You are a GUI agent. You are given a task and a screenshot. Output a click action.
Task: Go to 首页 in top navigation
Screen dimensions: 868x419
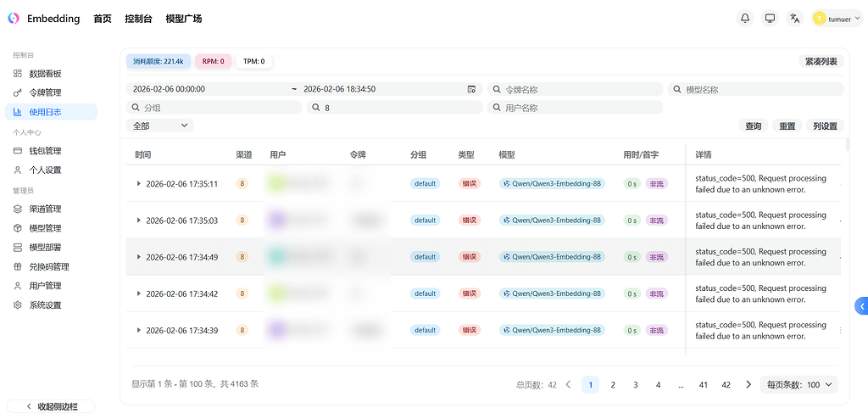pyautogui.click(x=103, y=19)
